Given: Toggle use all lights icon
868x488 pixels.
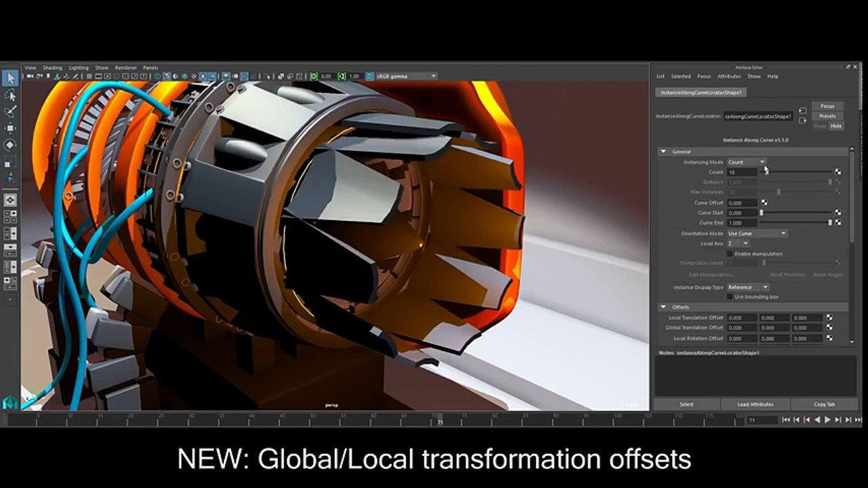Looking at the screenshot, I should point(203,76).
